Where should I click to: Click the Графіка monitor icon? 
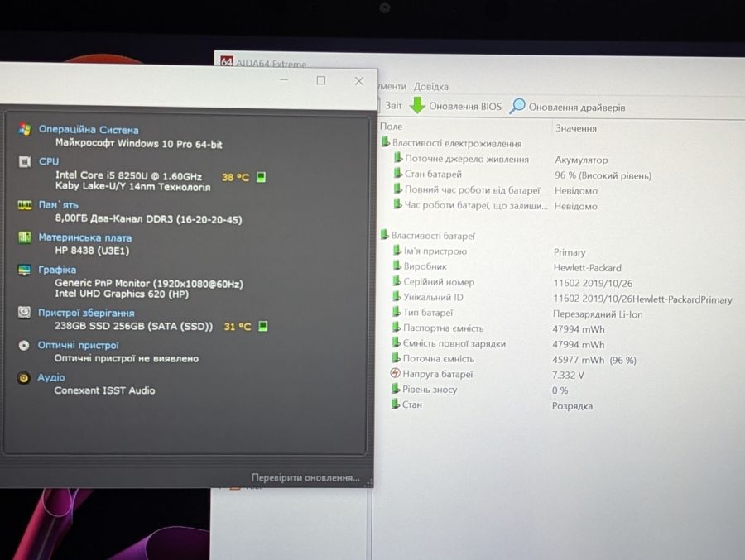coord(24,270)
